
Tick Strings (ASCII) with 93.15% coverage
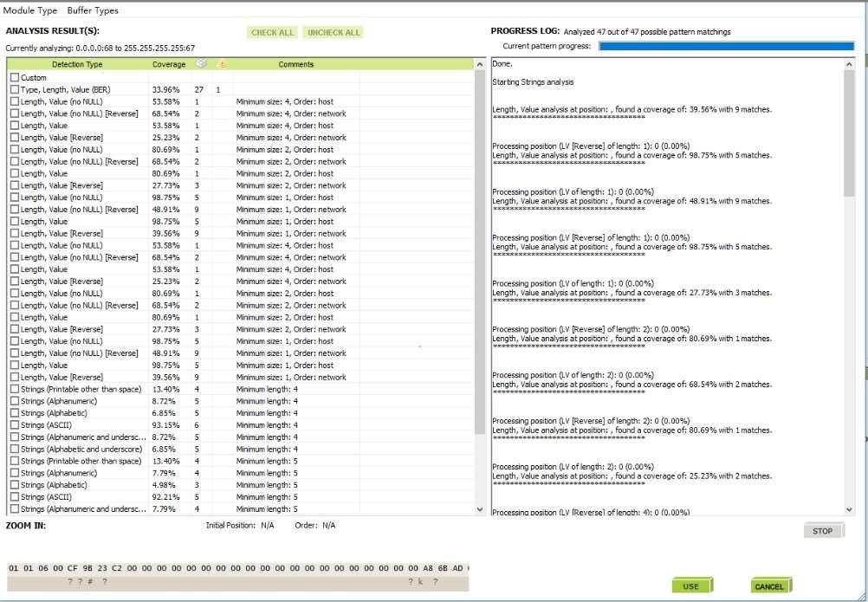(14, 425)
